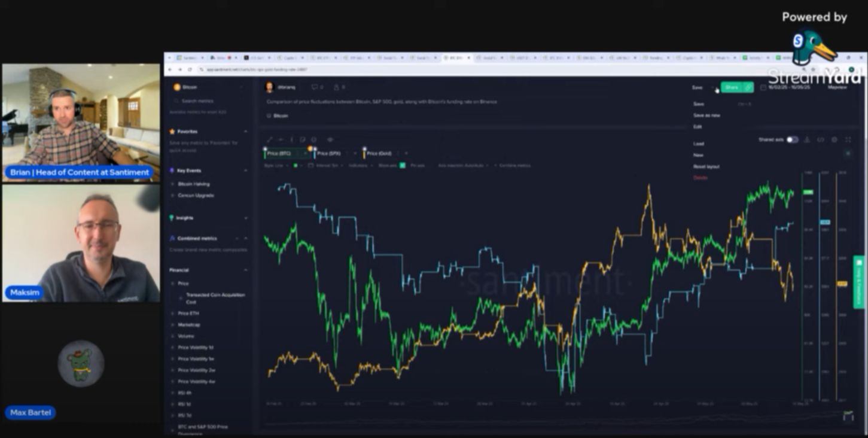Viewport: 868px width, 438px height.
Task: Click the eye visibility icon above metrics
Action: pyautogui.click(x=330, y=139)
